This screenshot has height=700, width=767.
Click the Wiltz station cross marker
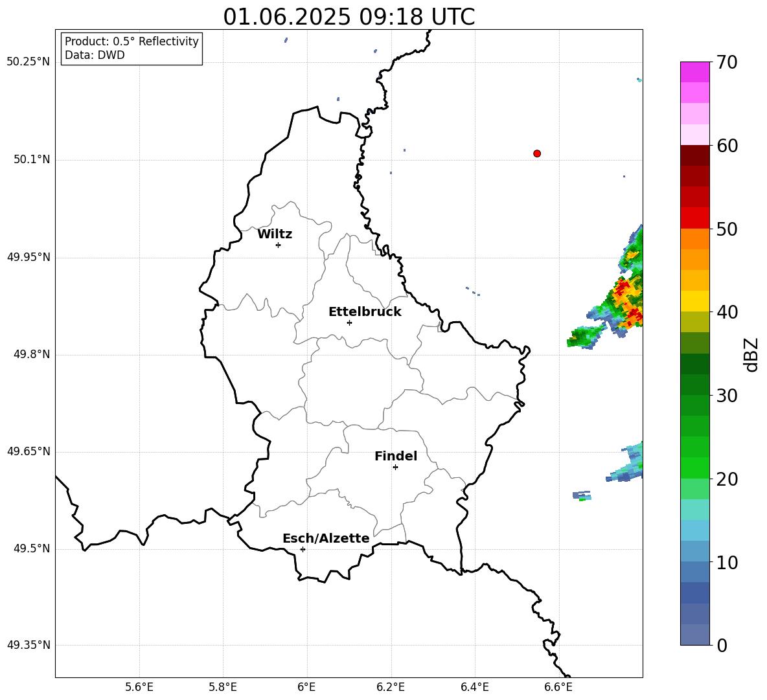pos(279,245)
